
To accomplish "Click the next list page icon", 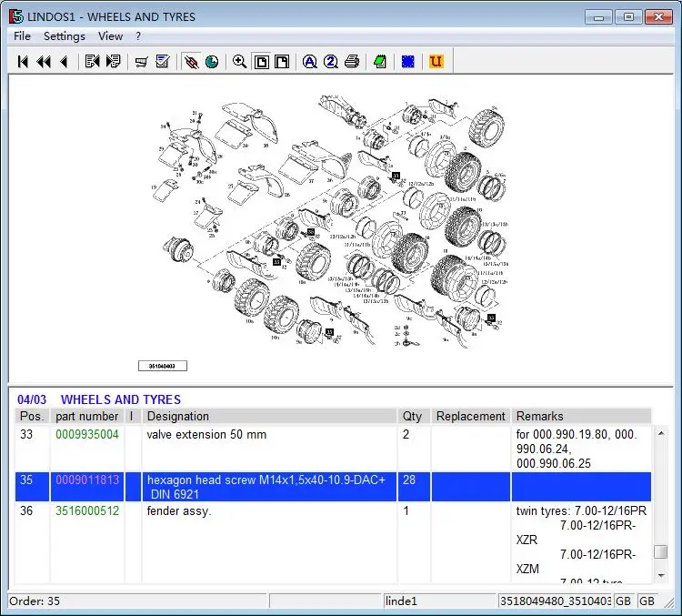I will tap(113, 61).
